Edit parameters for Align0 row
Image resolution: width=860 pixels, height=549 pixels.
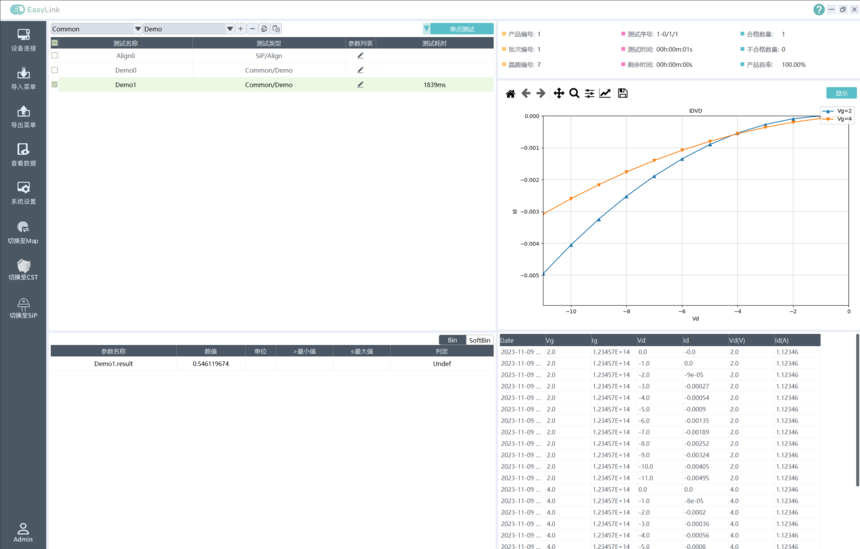pyautogui.click(x=360, y=55)
